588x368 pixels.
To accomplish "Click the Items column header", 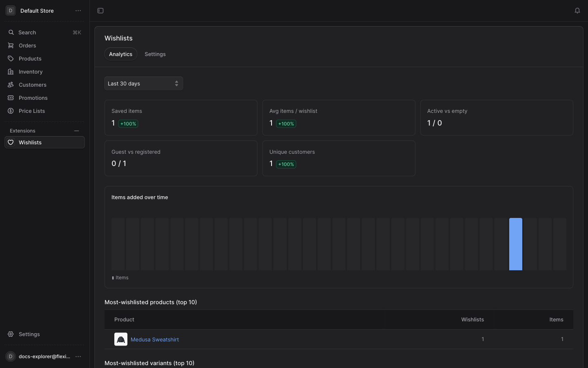I will click(556, 320).
